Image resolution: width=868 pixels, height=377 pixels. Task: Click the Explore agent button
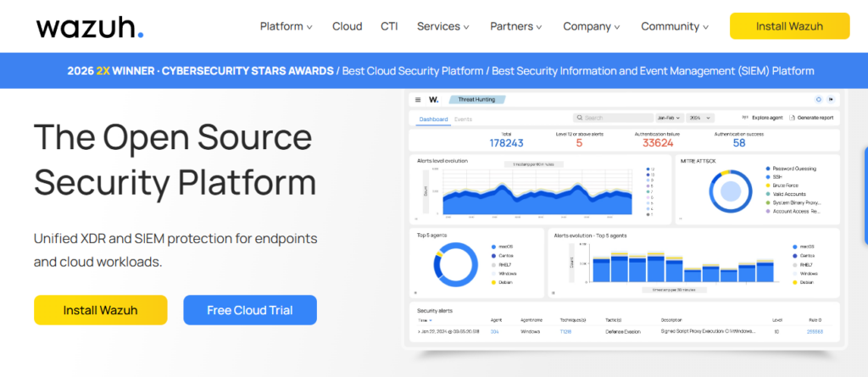click(762, 118)
